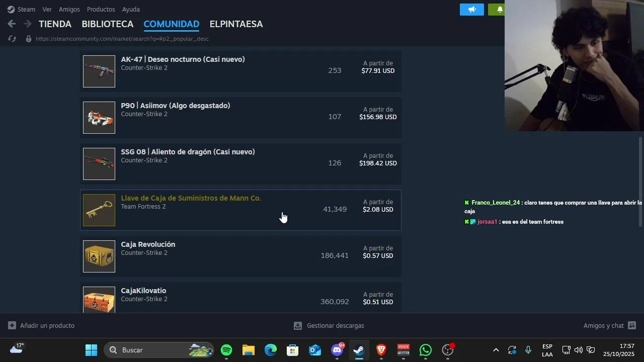Click Franco_Leonel_24 username in chat overlay
The image size is (644, 362).
tap(496, 203)
